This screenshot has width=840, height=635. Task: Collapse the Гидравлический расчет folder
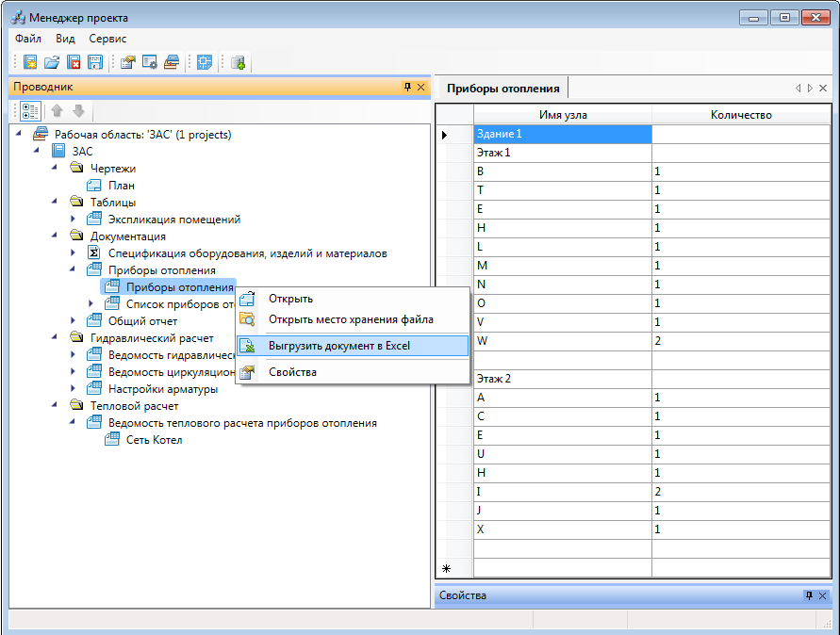click(x=55, y=336)
